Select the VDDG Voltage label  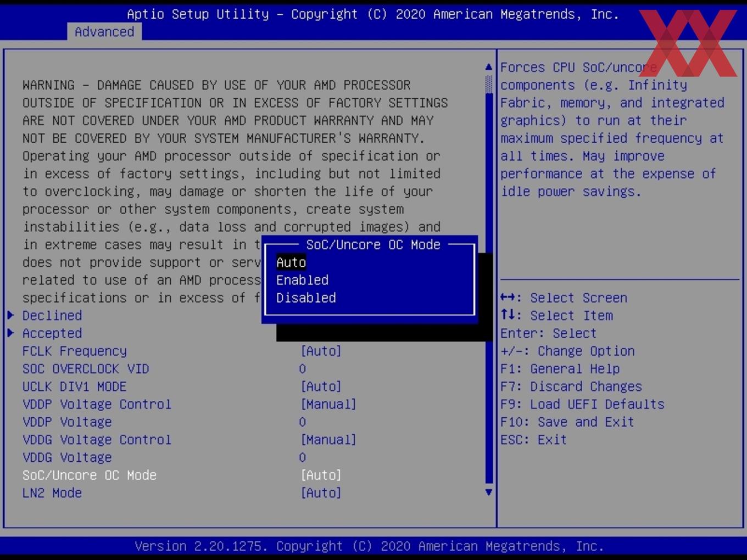pos(67,457)
